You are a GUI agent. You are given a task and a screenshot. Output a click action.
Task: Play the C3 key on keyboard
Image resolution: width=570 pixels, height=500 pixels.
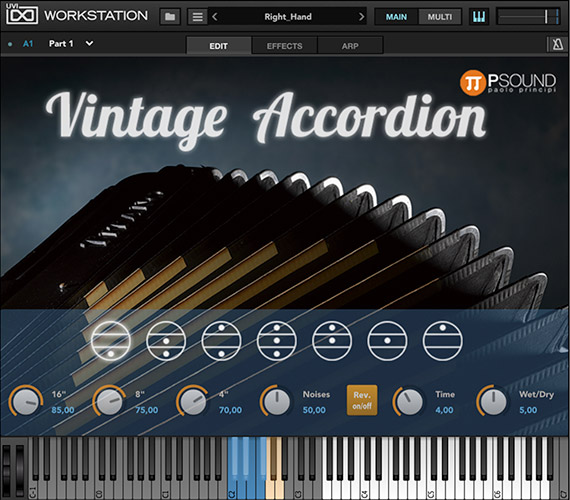298,489
